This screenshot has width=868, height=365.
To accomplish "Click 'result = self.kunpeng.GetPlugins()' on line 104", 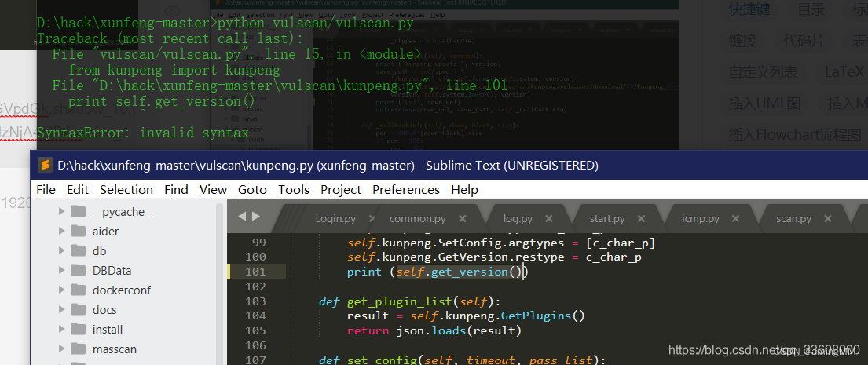I will [x=466, y=316].
